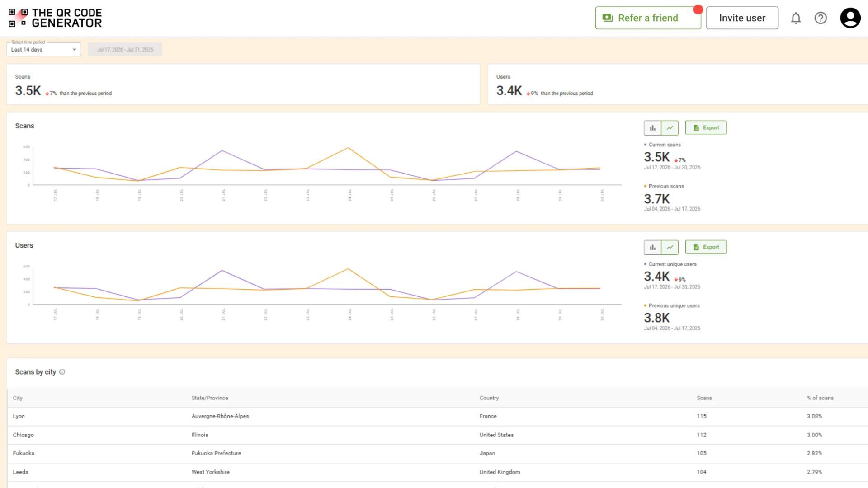Click the Current scans legend label
This screenshot has height=488, width=868.
coord(665,145)
